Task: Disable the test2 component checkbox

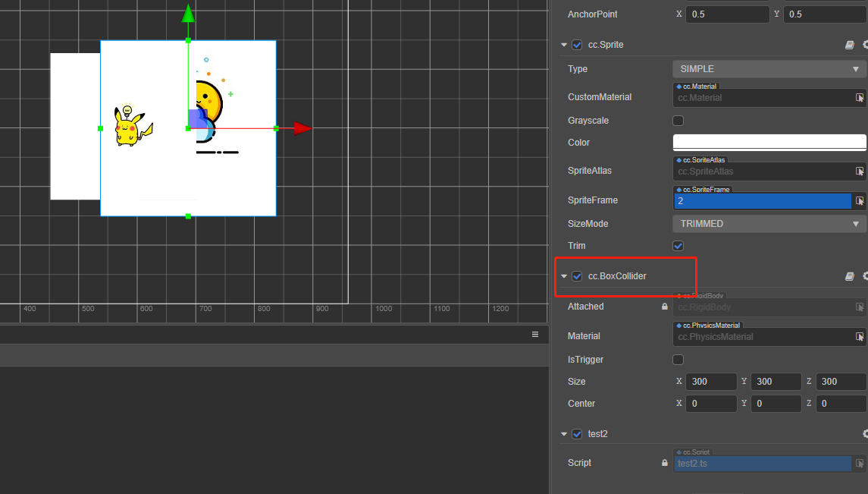Action: click(x=577, y=434)
